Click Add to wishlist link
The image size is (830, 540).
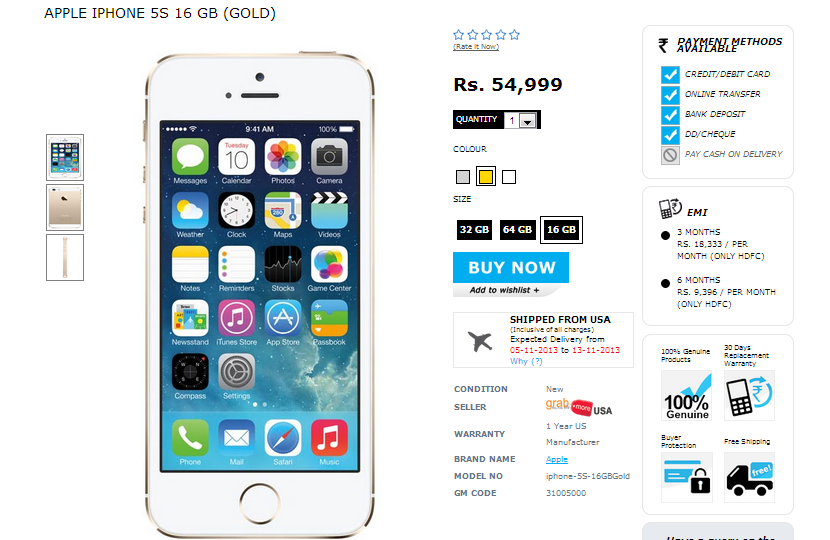coord(504,290)
